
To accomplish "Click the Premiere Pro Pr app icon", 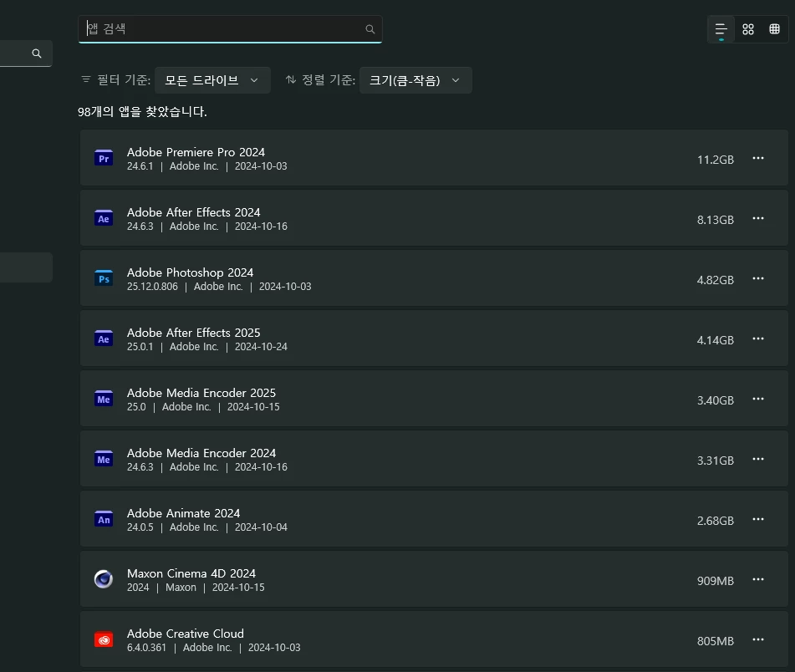I will pos(104,158).
